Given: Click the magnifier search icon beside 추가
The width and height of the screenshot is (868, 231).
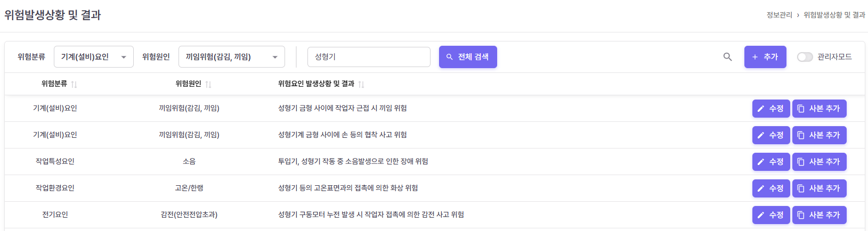Looking at the screenshot, I should tap(727, 57).
